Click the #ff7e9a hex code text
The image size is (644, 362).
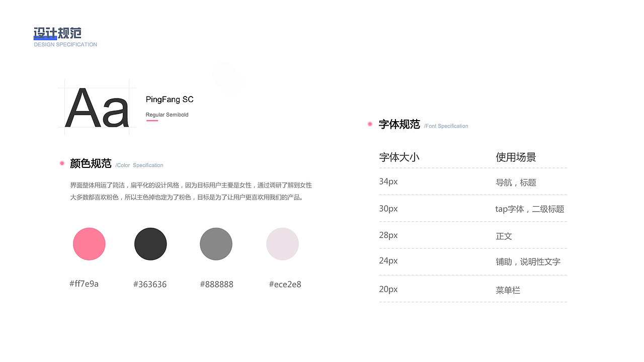[x=84, y=284]
